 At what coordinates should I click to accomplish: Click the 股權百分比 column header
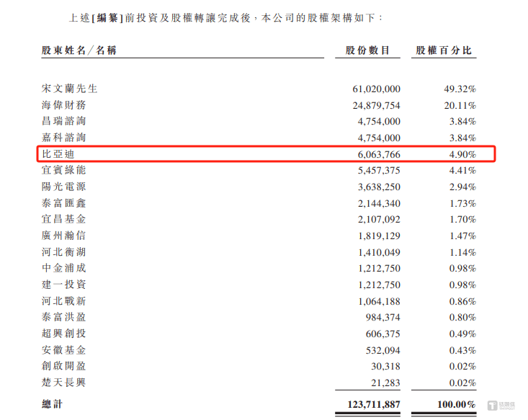coord(444,50)
